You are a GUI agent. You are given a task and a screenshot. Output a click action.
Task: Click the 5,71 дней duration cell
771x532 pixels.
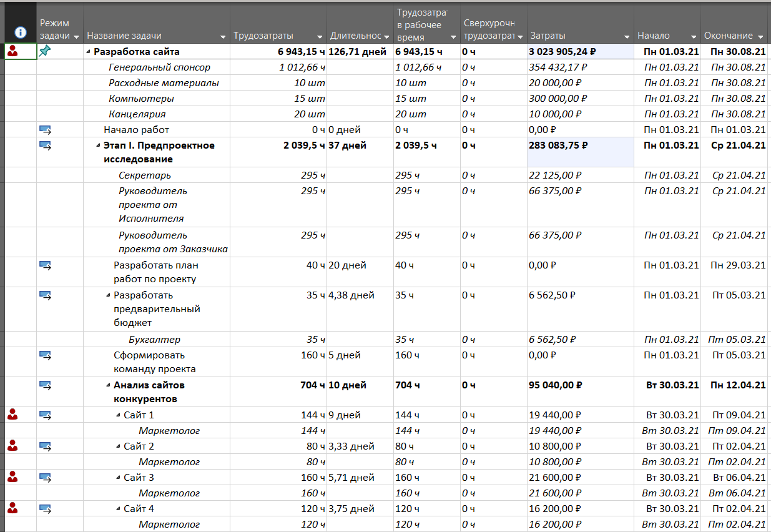point(360,478)
